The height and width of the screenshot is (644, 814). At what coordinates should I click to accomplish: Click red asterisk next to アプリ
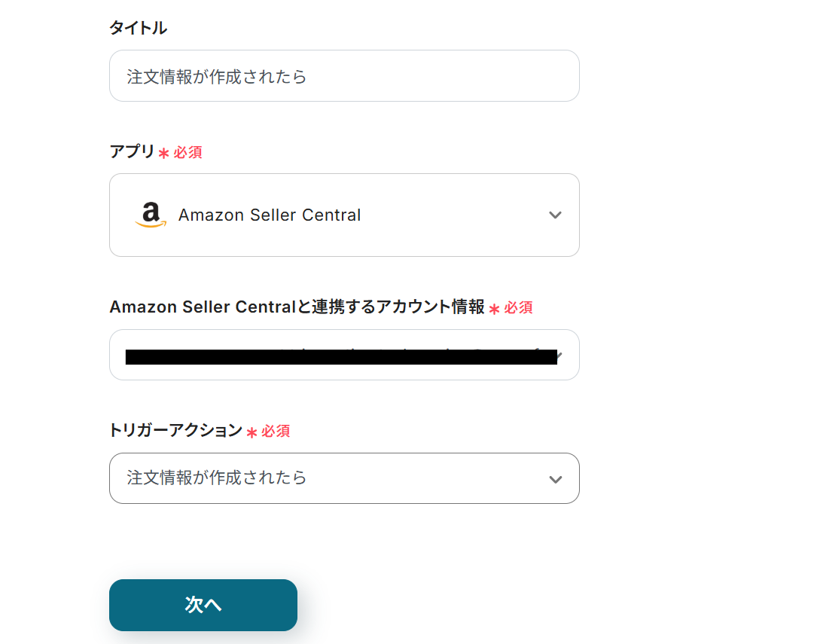163,153
